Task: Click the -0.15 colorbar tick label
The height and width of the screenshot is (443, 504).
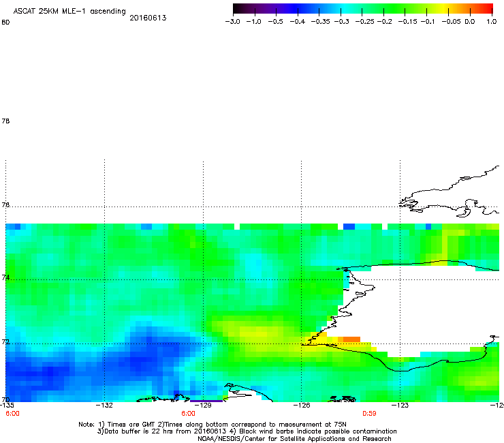Action: (407, 22)
